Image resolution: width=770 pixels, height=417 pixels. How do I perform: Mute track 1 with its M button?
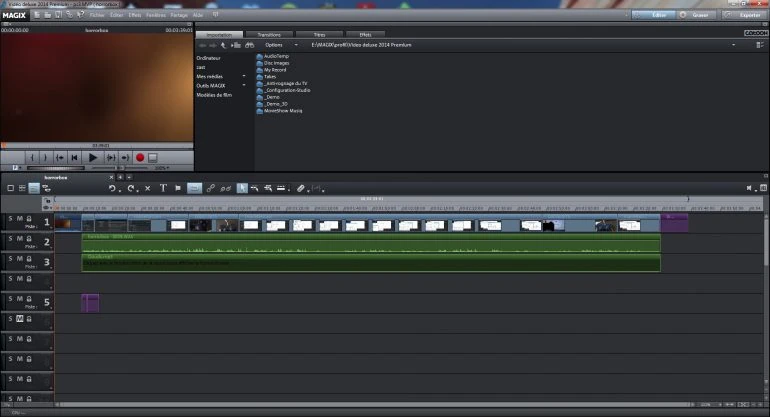pos(20,218)
